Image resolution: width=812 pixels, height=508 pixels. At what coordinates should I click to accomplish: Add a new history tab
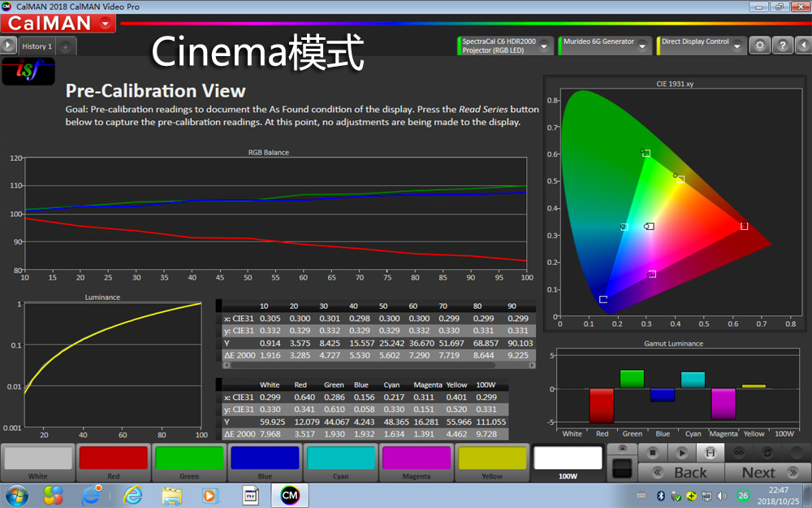(66, 46)
